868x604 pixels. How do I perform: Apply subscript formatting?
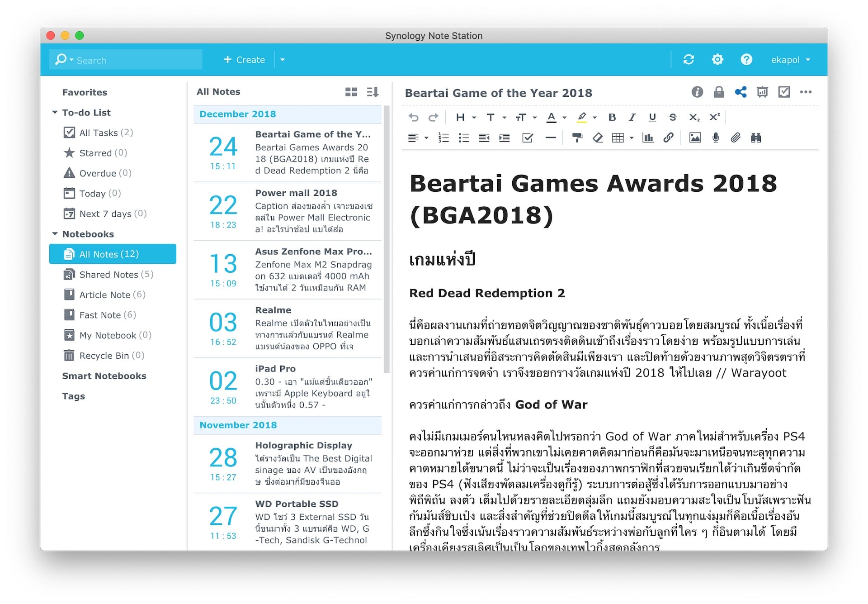click(694, 118)
